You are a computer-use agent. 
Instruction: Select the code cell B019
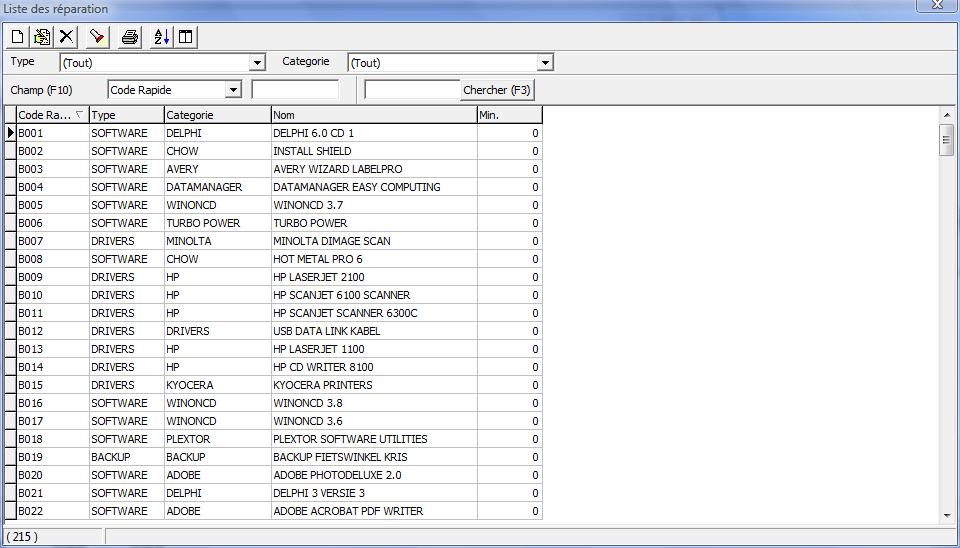[53, 457]
